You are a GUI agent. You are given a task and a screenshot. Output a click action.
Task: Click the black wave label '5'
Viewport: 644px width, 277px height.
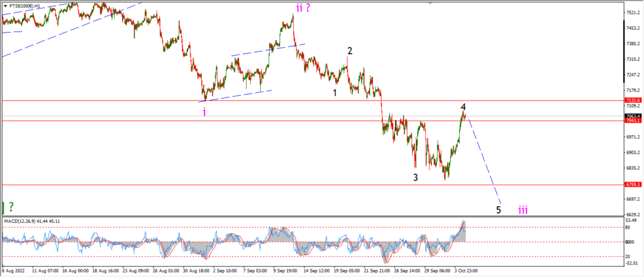tap(498, 210)
